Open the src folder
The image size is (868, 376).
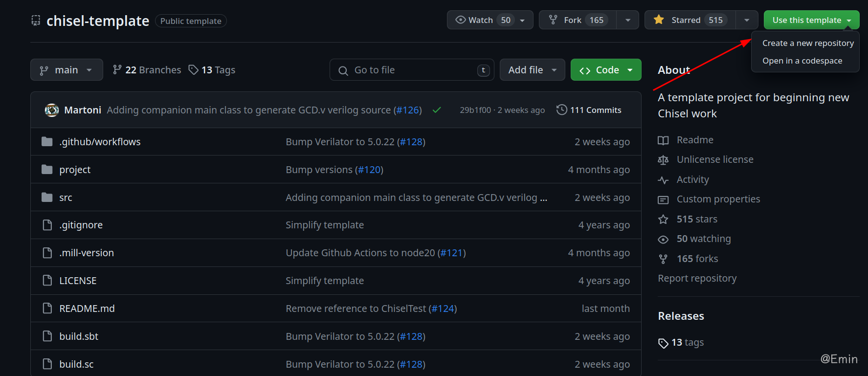[x=66, y=198]
